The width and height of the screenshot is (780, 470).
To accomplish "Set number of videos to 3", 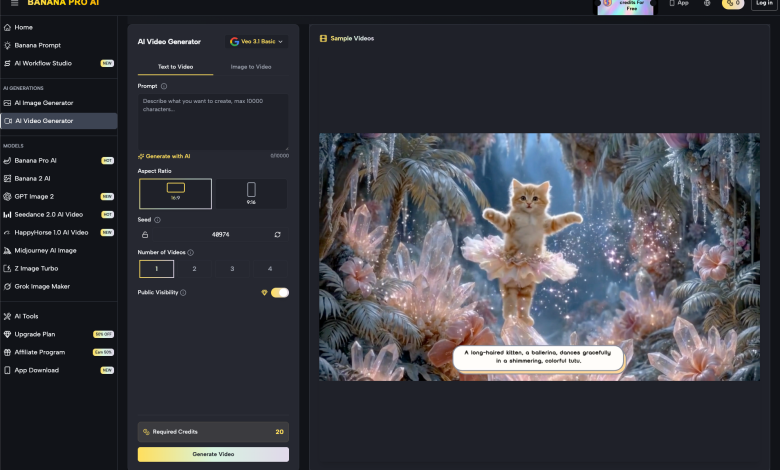I will click(232, 269).
